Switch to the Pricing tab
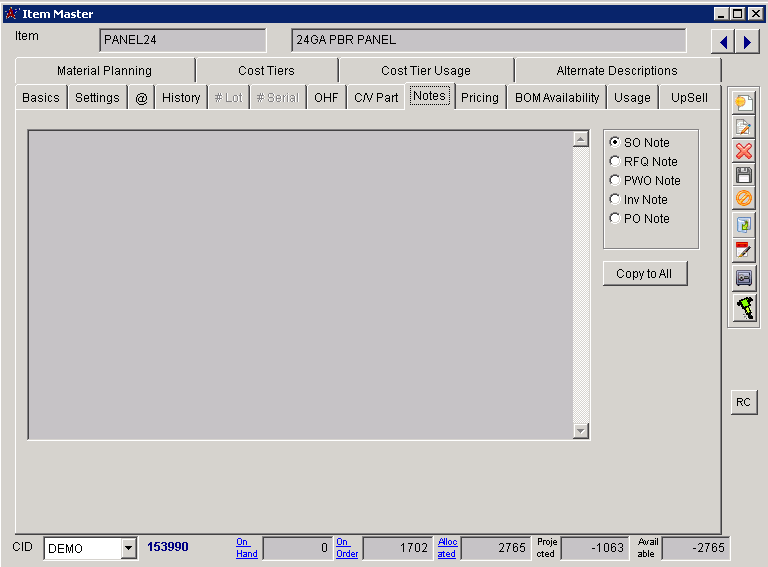This screenshot has height=567, width=768. (480, 97)
